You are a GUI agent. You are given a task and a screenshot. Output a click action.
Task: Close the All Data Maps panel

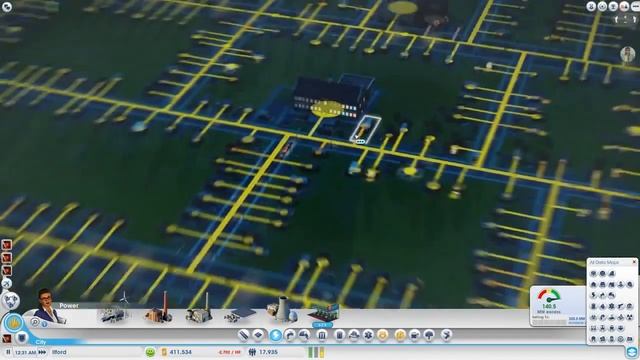pos(634,262)
